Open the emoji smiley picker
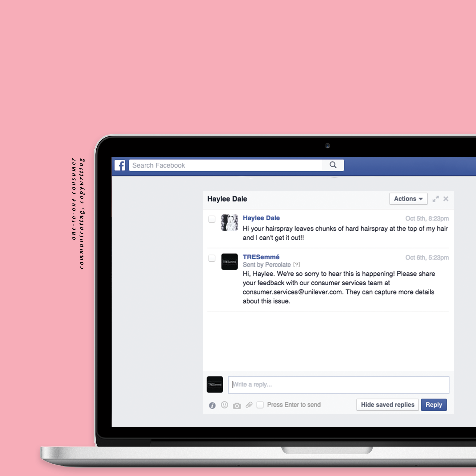 (225, 405)
